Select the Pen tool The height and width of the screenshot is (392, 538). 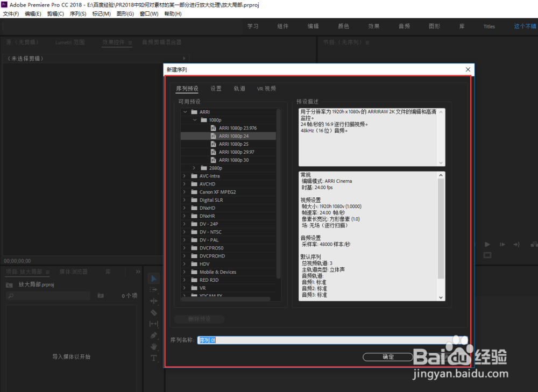(154, 335)
